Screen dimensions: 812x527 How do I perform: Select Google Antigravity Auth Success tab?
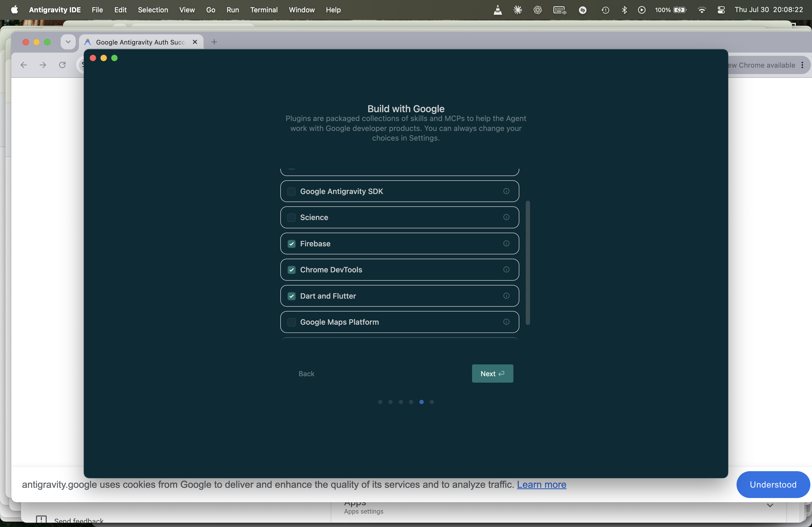tap(141, 42)
